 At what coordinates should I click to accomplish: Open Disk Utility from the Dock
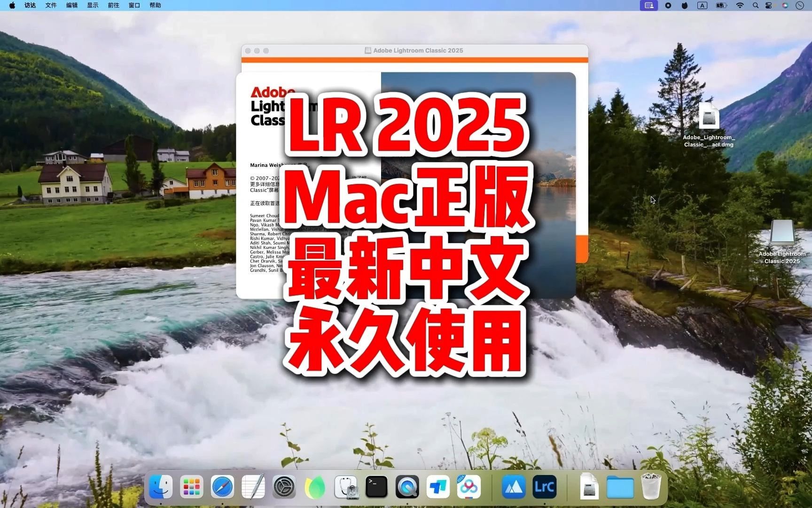tap(346, 487)
